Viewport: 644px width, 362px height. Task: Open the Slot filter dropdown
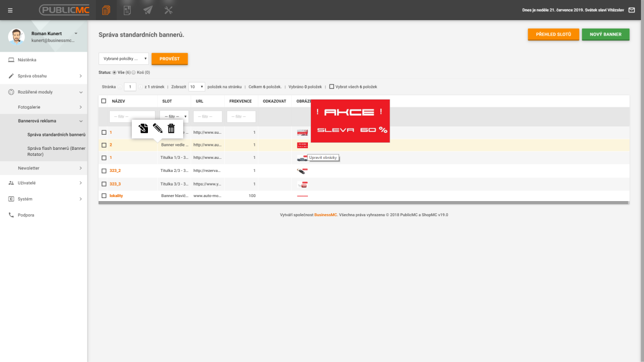(174, 117)
